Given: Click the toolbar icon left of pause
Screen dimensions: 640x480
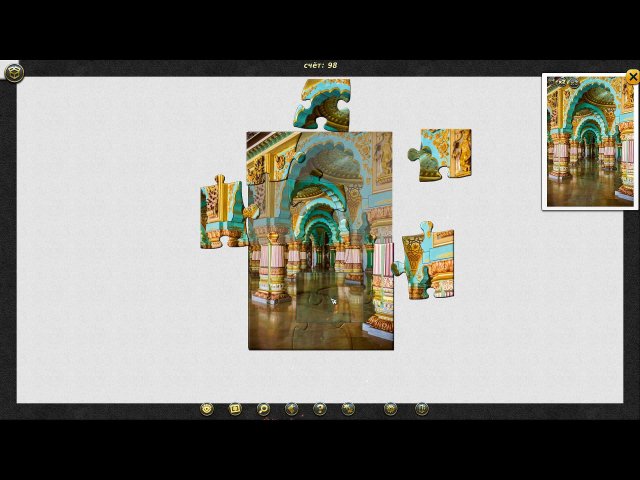Looking at the screenshot, I should tap(391, 409).
